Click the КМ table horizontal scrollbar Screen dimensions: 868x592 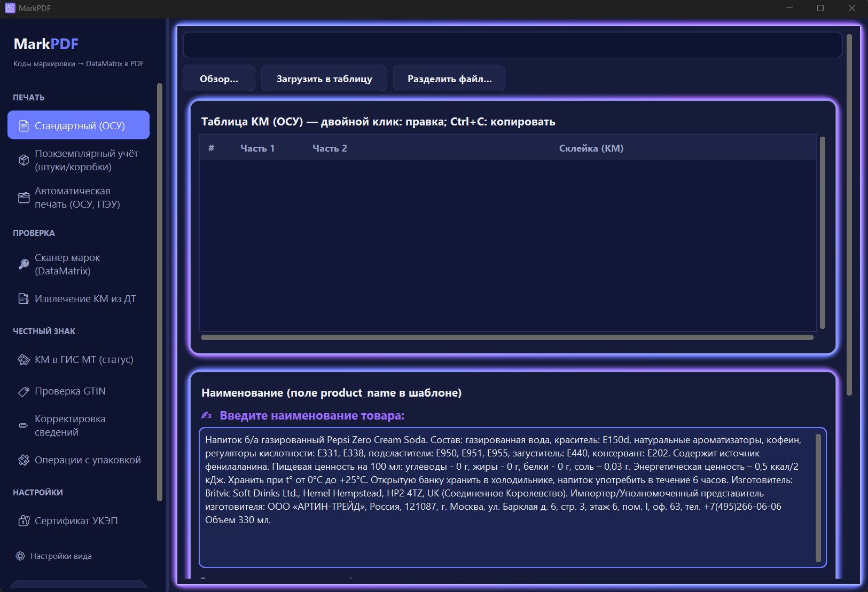pyautogui.click(x=507, y=337)
